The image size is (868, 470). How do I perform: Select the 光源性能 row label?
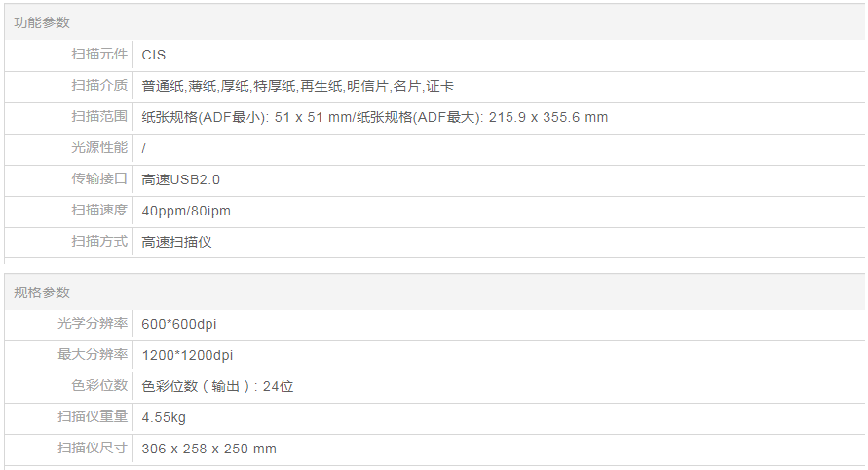click(x=98, y=148)
